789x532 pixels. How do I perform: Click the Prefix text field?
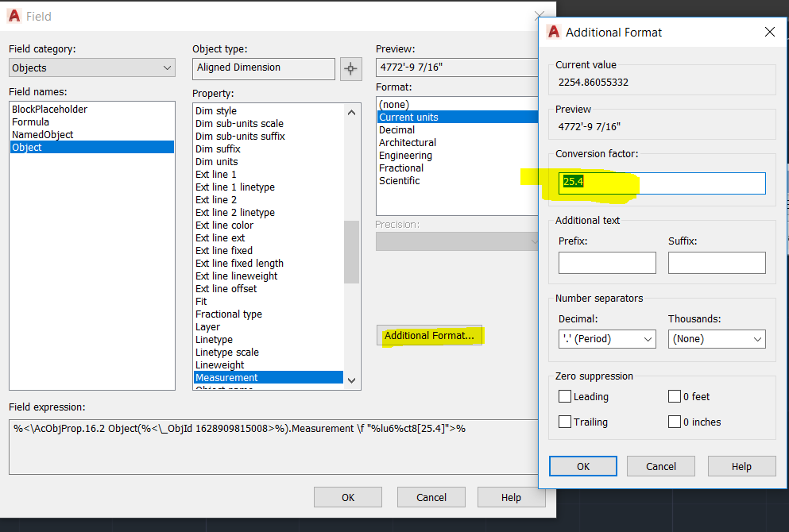tap(607, 263)
